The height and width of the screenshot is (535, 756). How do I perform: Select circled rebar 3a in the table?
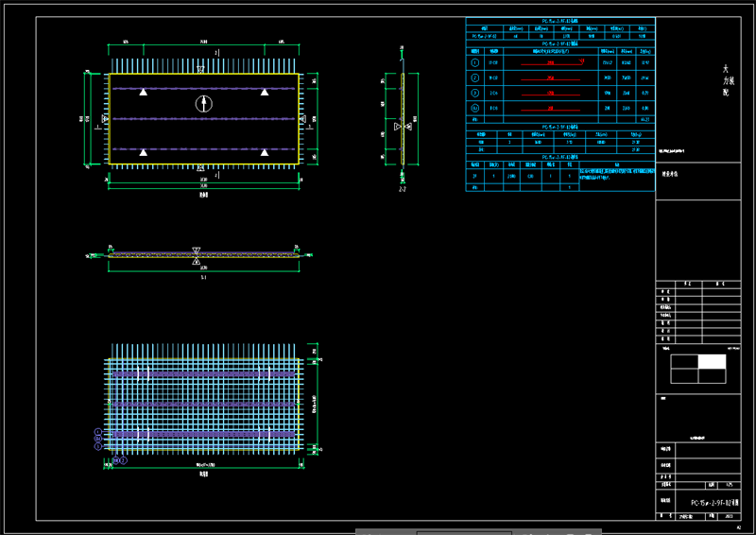pyautogui.click(x=475, y=108)
